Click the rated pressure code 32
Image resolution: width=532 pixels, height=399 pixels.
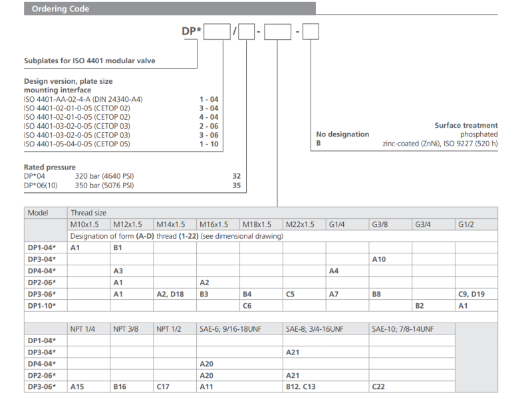[x=237, y=176]
